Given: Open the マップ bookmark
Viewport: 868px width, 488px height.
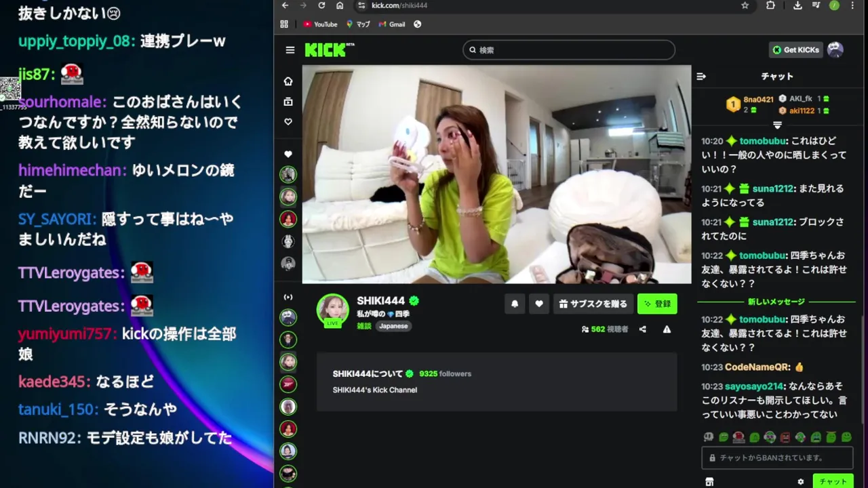Looking at the screenshot, I should (358, 24).
